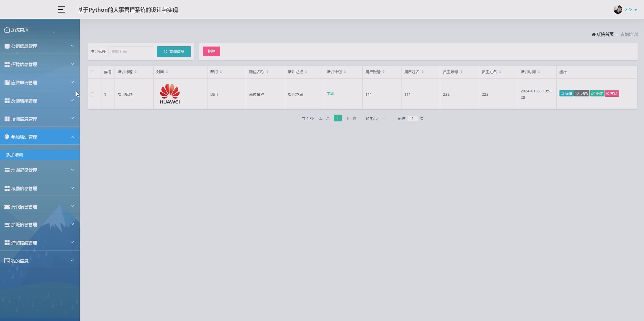Screen dimensions: 644x321
Task: Check the select-all header checkbox
Action: click(93, 72)
